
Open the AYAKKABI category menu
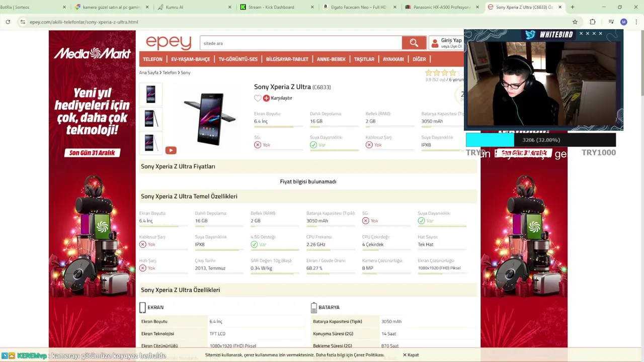point(393,59)
